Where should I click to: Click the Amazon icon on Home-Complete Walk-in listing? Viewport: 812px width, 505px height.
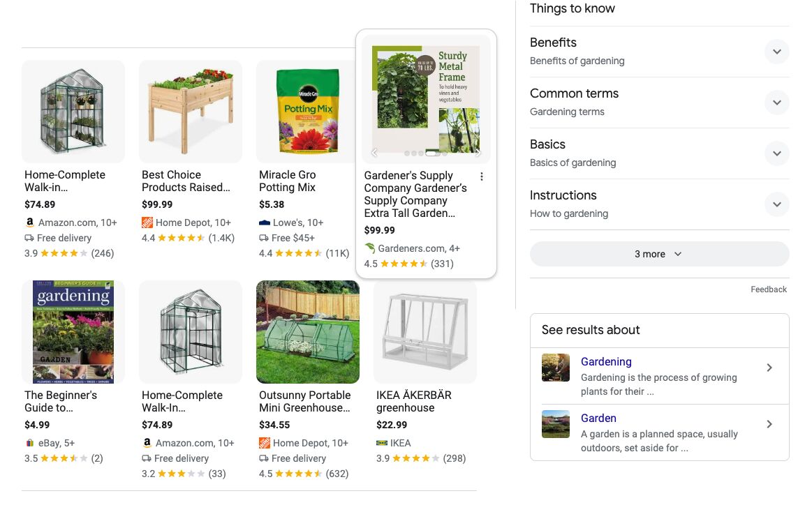click(29, 222)
